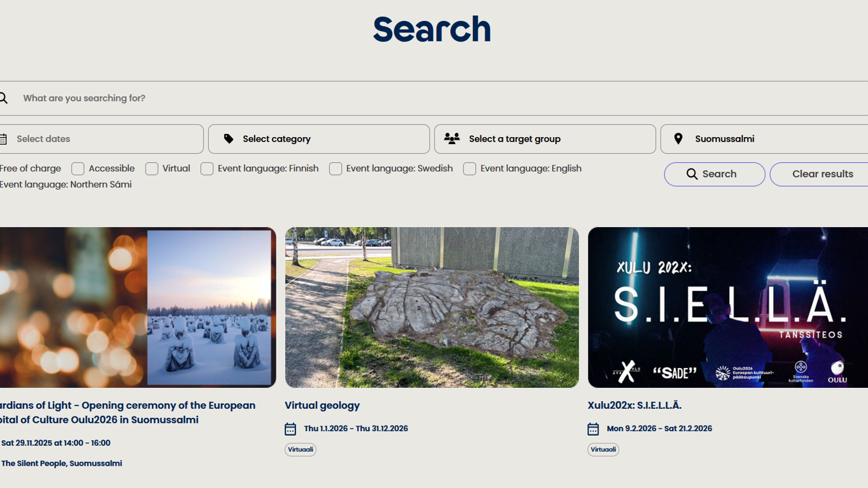868x488 pixels.
Task: Check Event language: English option
Action: coord(470,169)
